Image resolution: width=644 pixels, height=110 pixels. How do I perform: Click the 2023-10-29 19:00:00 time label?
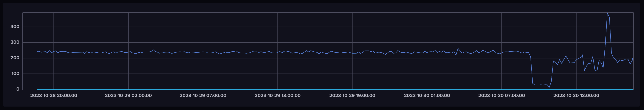[352, 95]
